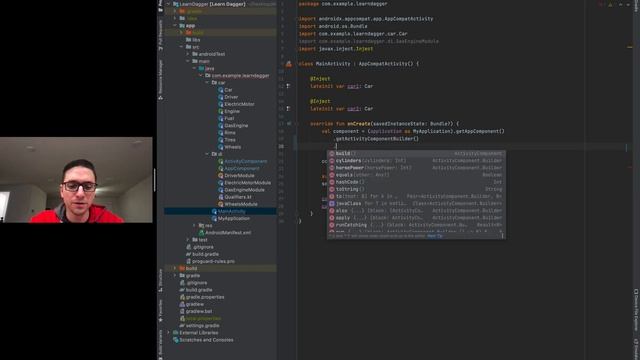Screen dimensions: 640x360
Task: Collapse the app module folder
Action: (175, 25)
